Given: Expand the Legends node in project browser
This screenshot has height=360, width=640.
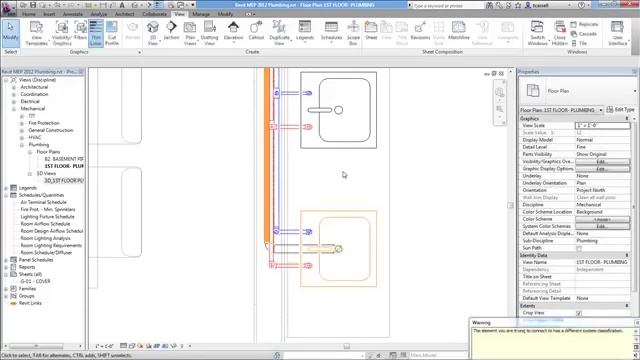Looking at the screenshot, I should 6,188.
